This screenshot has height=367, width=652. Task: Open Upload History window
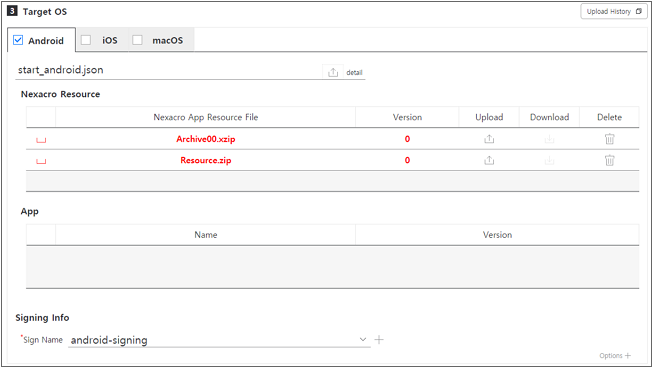[614, 12]
